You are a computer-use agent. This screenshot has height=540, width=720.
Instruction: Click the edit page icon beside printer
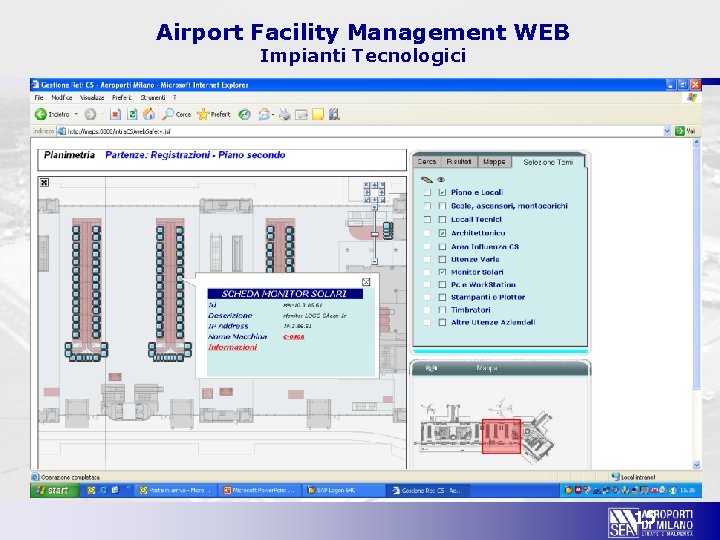(301, 115)
